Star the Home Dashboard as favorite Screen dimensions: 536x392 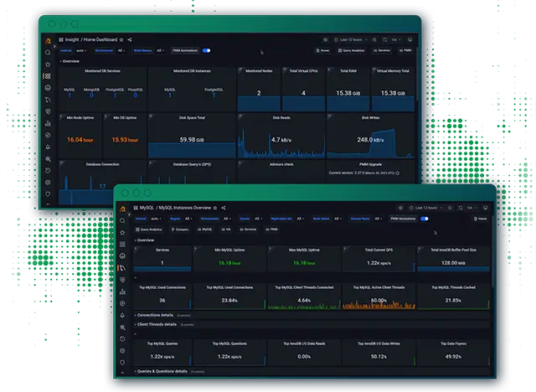pyautogui.click(x=122, y=39)
